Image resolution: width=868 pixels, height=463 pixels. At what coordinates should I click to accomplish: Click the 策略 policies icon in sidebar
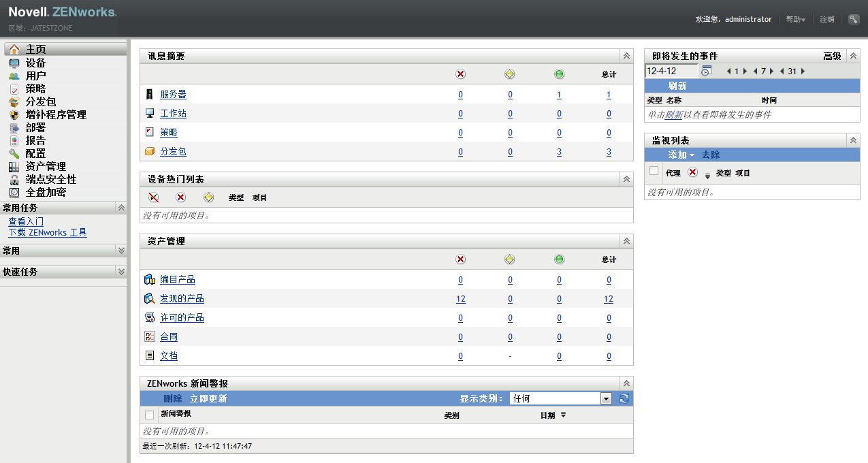(14, 89)
